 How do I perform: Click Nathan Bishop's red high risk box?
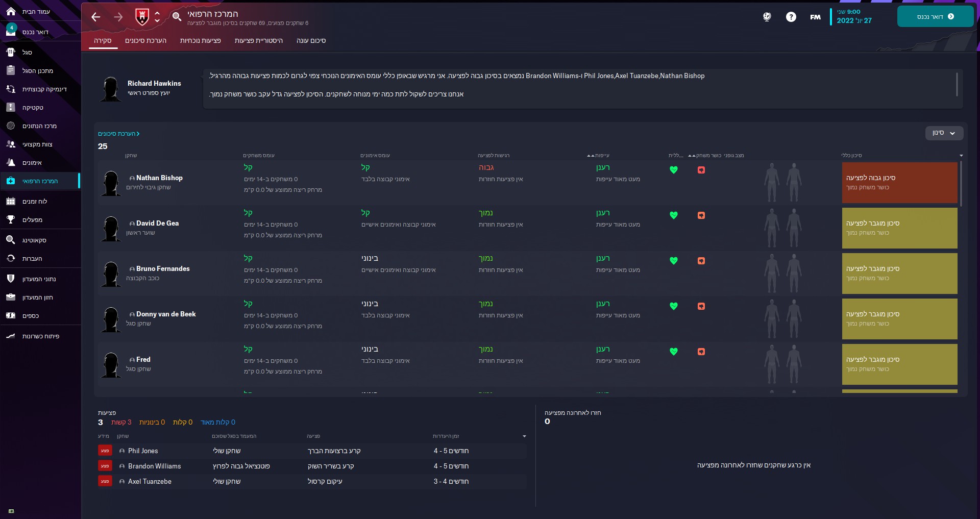(x=900, y=183)
